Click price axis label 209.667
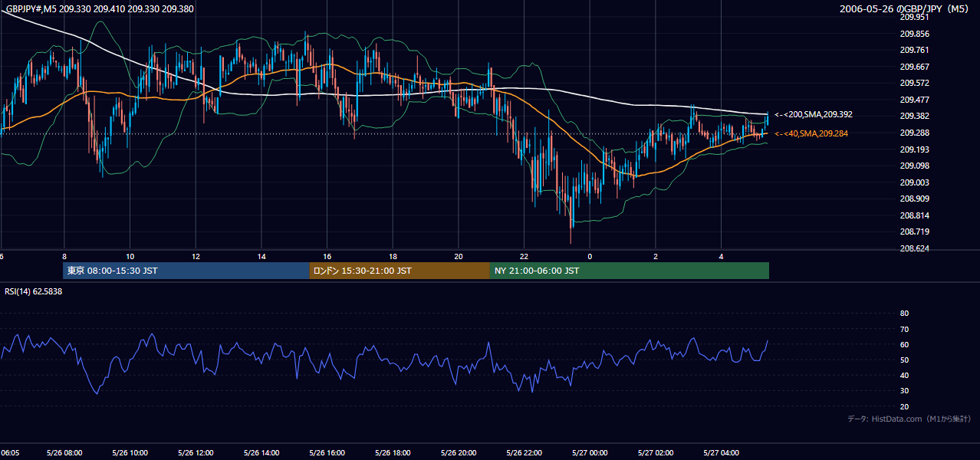 pyautogui.click(x=915, y=67)
